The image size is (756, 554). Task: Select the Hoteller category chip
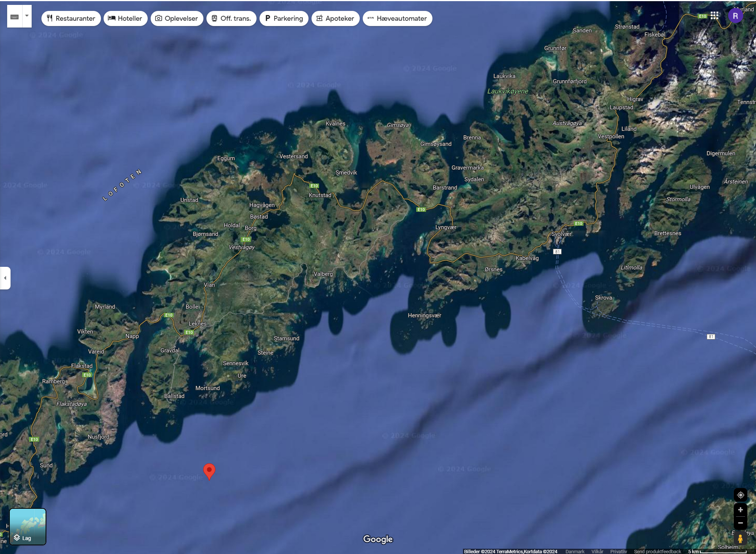point(125,18)
